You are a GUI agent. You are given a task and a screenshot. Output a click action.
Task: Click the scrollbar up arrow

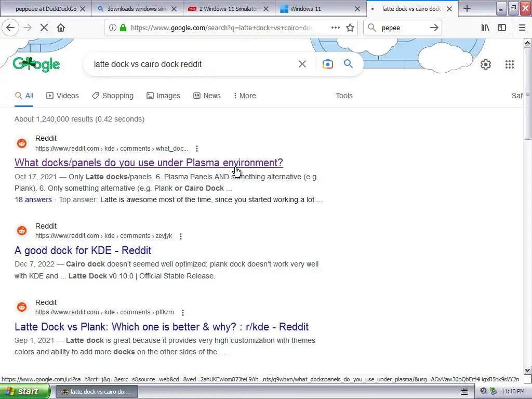pos(527,43)
